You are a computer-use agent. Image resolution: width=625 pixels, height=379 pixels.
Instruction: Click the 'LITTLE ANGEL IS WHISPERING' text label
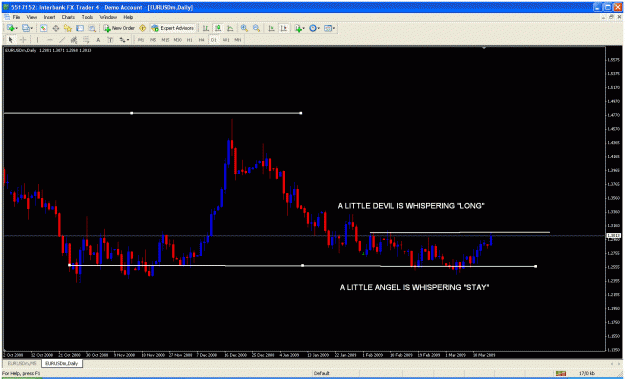tap(415, 287)
